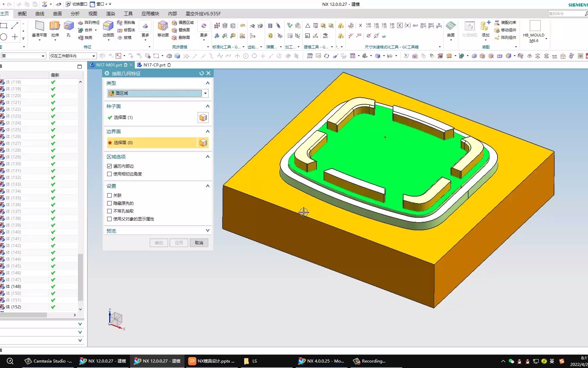Open NX 4.0.0.25 window from taskbar
Viewport: 588px width, 368px height.
pos(321,361)
